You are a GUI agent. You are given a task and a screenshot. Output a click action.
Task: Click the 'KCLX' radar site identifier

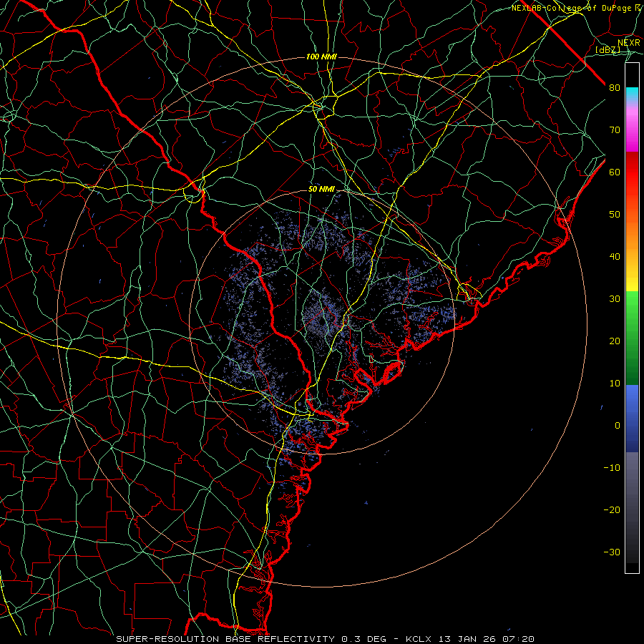419,639
